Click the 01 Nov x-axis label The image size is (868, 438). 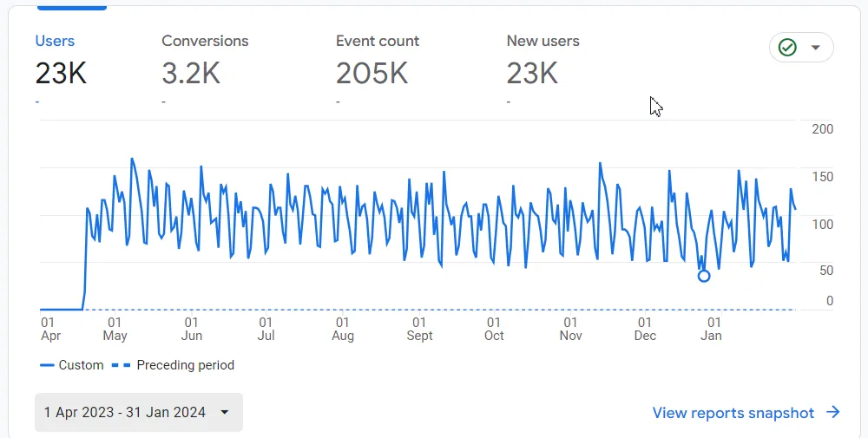570,329
